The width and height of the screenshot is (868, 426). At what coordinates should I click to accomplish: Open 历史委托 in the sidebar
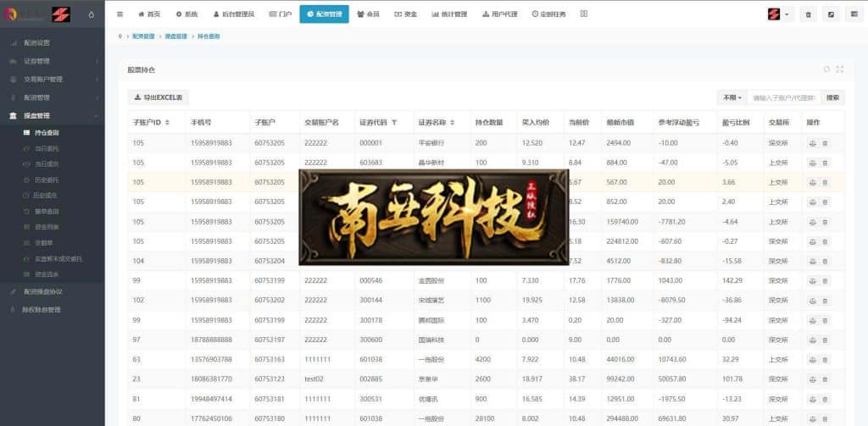[x=47, y=180]
